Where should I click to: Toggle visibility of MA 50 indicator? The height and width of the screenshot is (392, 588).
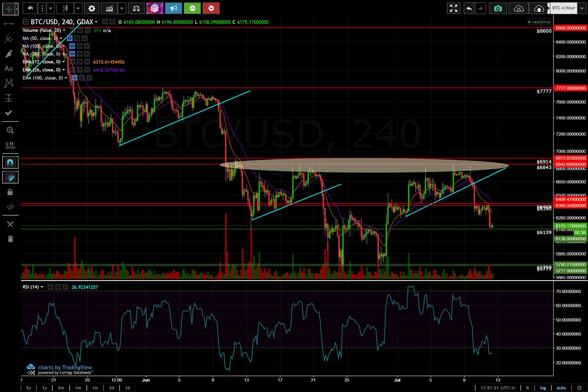pos(70,38)
